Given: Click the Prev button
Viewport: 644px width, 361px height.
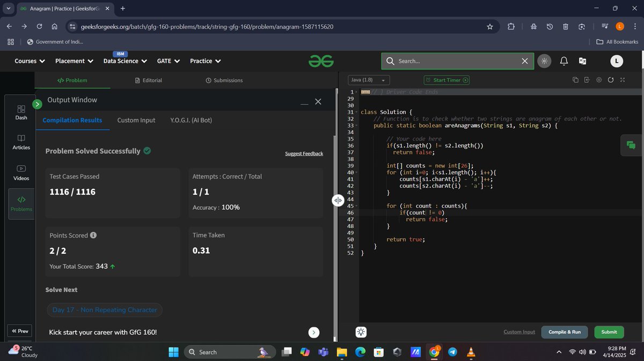Looking at the screenshot, I should [20, 331].
